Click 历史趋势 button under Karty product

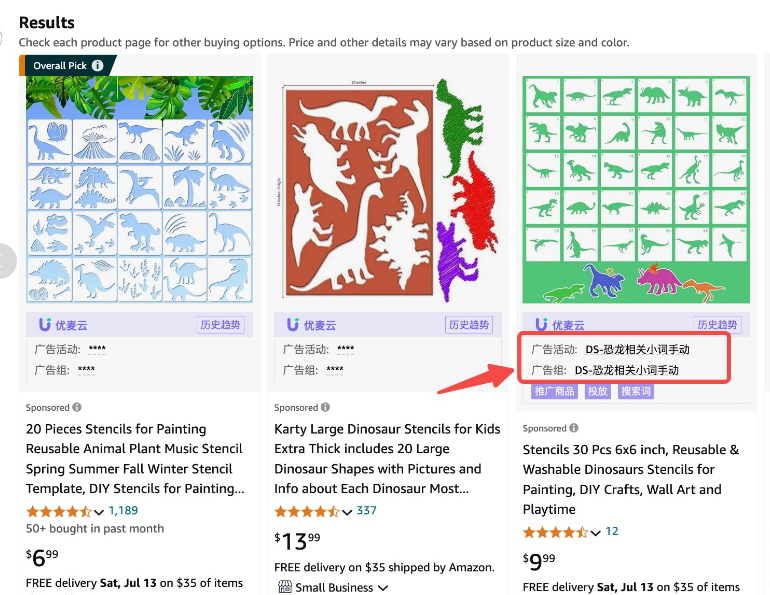[x=469, y=325]
